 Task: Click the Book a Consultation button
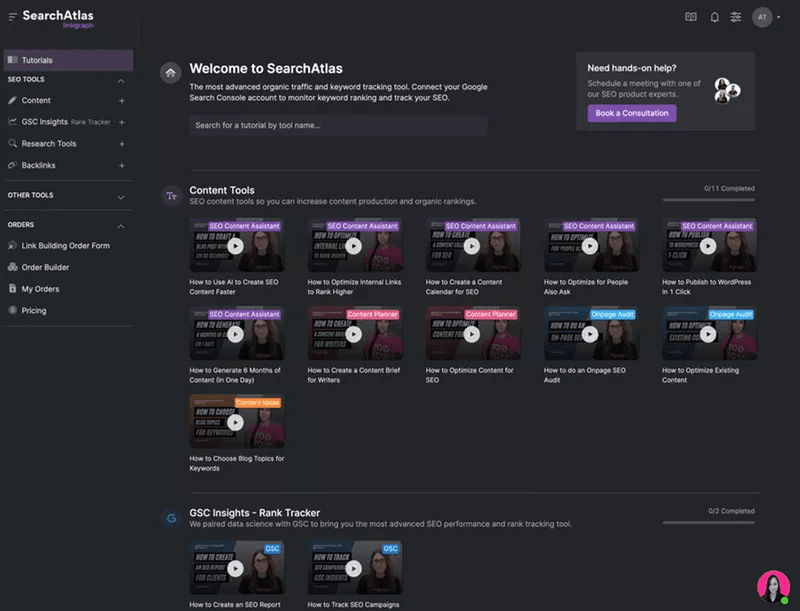[632, 113]
